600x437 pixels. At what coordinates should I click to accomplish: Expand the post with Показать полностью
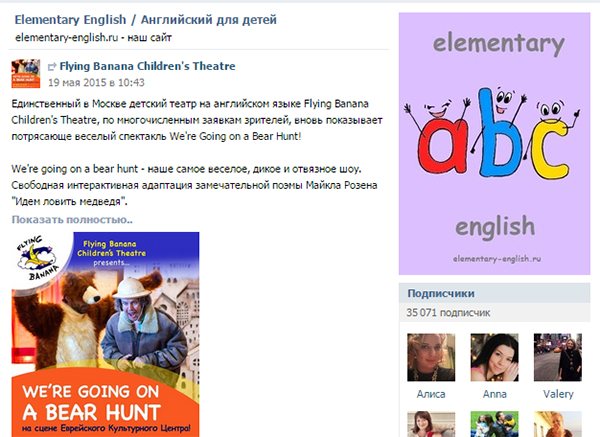(72, 220)
